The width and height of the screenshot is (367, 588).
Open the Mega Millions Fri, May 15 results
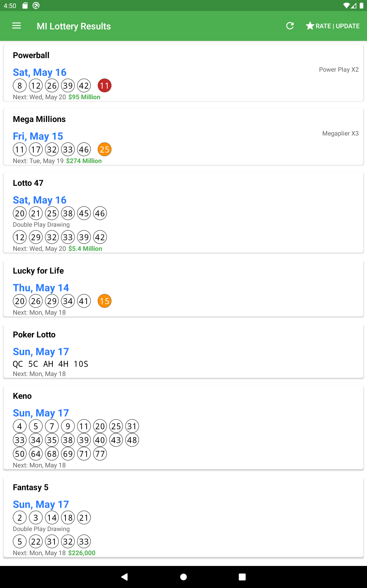point(38,136)
